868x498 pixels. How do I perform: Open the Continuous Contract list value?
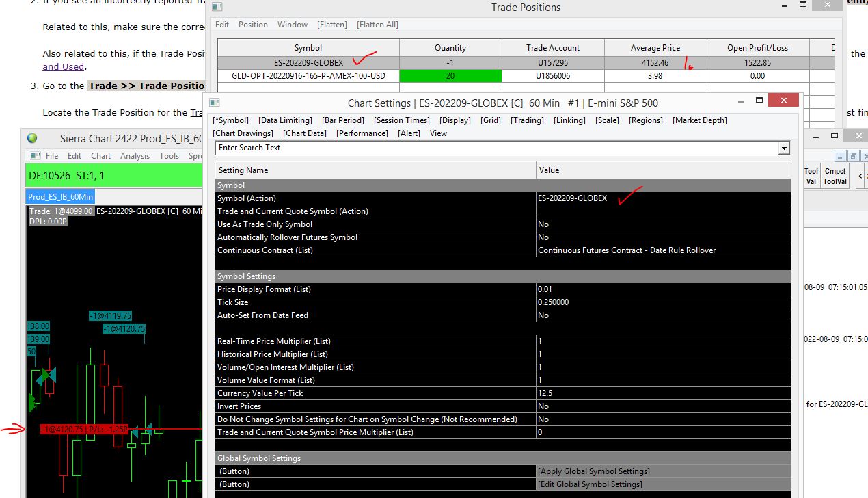click(663, 250)
